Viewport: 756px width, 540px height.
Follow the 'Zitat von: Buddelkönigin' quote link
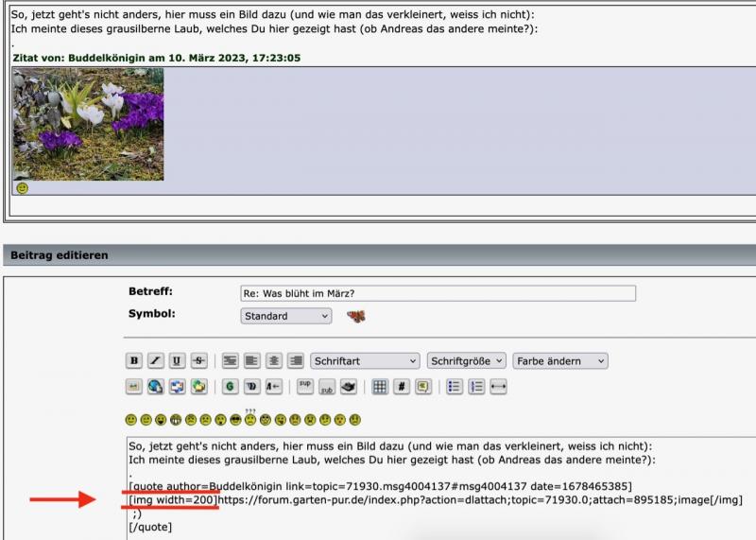pyautogui.click(x=156, y=58)
